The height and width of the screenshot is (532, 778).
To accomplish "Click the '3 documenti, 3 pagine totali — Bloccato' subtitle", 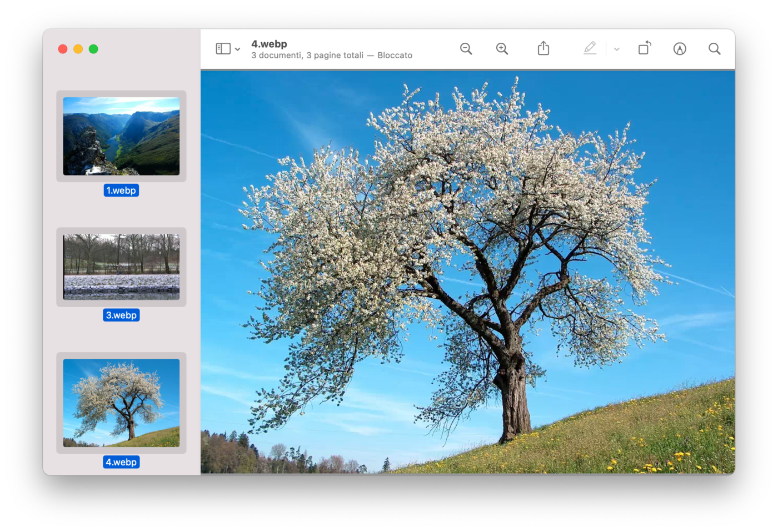I will (x=332, y=56).
